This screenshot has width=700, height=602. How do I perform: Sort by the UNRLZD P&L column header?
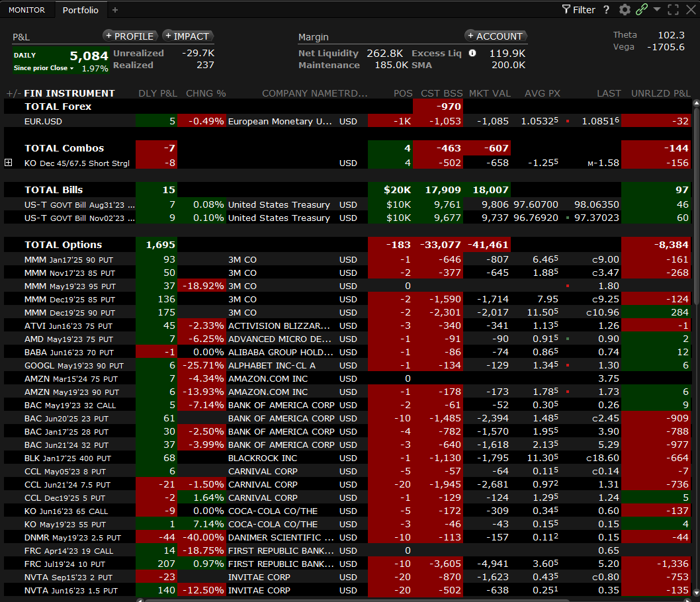660,93
